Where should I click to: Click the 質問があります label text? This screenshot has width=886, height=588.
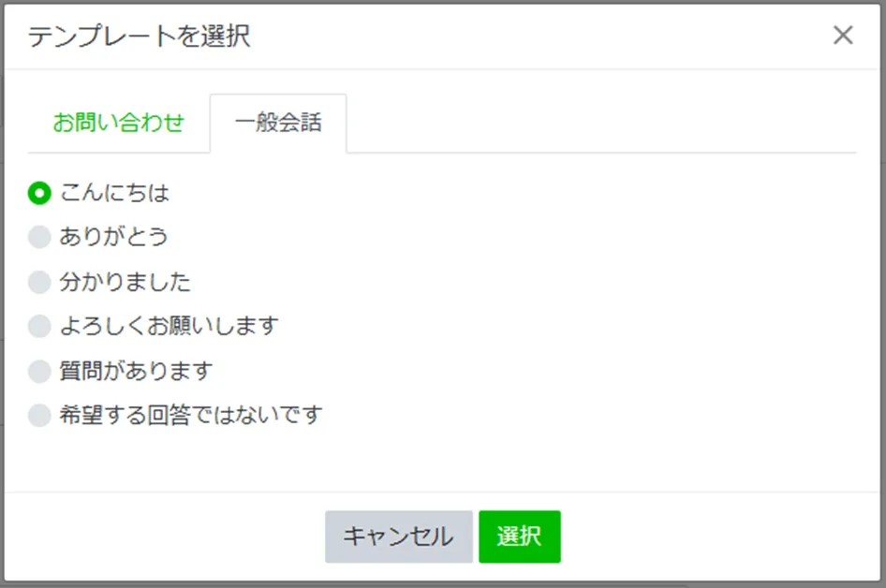tap(137, 371)
